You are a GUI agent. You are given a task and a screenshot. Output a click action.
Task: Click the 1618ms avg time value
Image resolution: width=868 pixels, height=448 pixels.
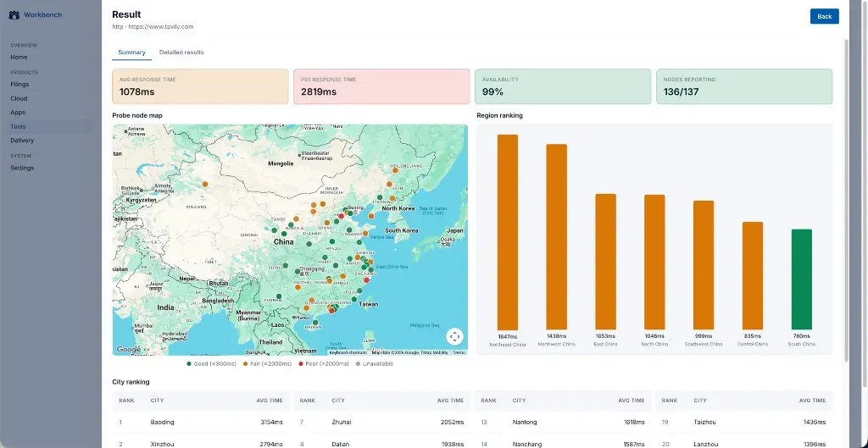coord(634,422)
